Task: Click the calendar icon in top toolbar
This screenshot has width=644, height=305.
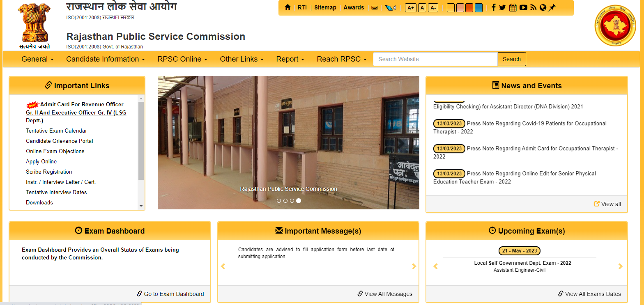Action: click(513, 7)
